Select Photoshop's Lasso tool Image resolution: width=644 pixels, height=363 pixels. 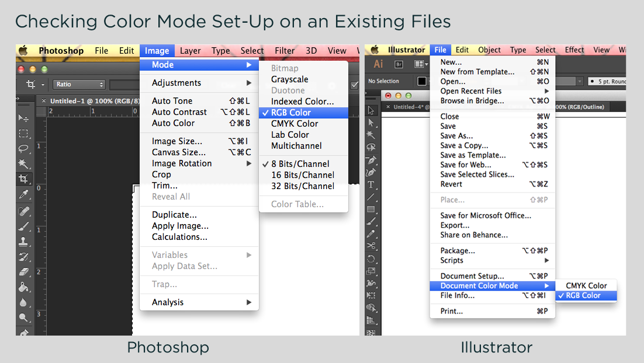23,148
